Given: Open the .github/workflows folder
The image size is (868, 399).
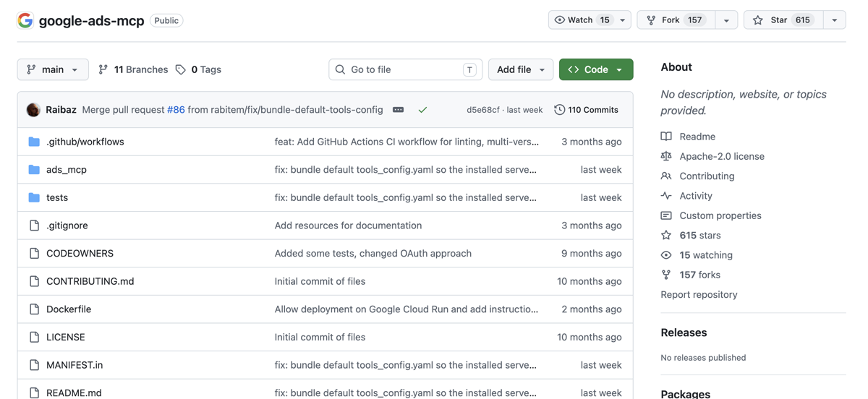Looking at the screenshot, I should click(x=85, y=142).
